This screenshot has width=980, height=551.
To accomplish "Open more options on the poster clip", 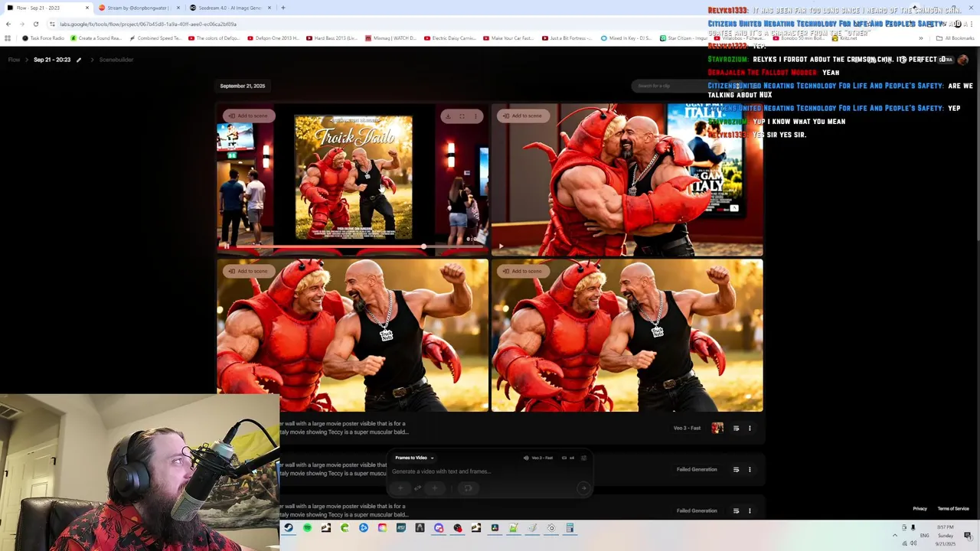I will tap(475, 116).
